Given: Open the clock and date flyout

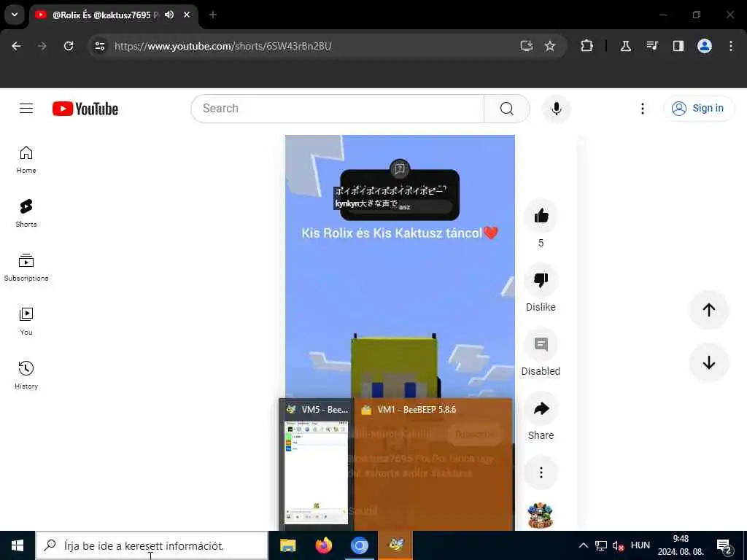Looking at the screenshot, I should [x=681, y=545].
